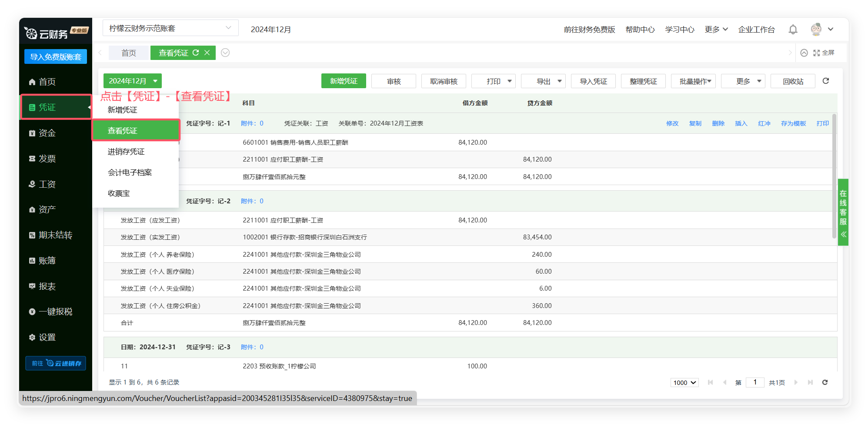Click 修改 link for voucher 记-1
The height and width of the screenshot is (424, 868).
(672, 123)
